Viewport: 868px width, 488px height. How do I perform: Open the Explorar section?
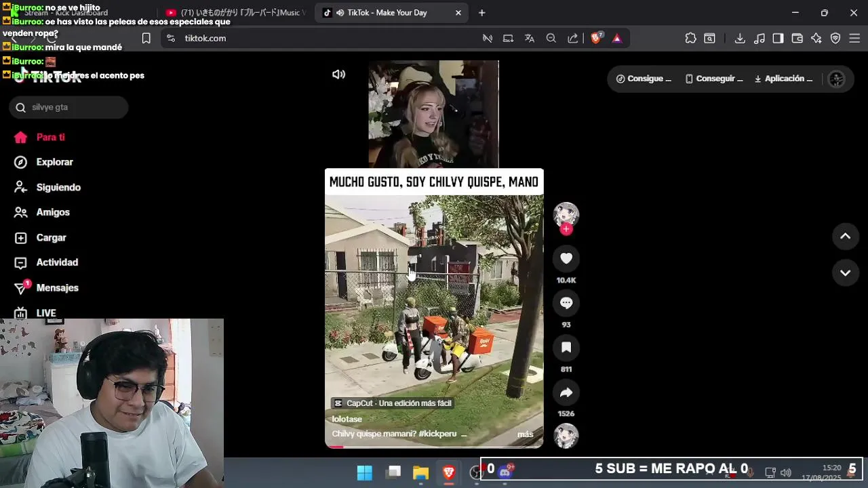point(55,162)
